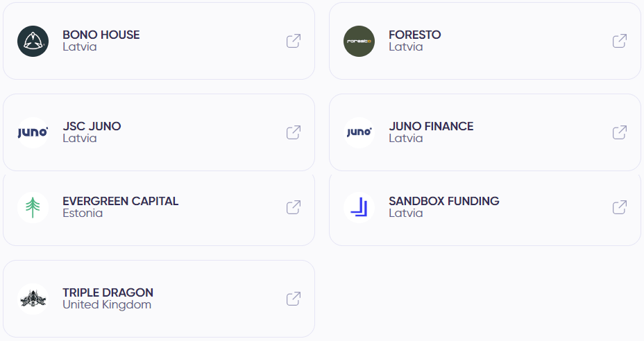
Task: Select the FORESTO company name
Action: [x=415, y=35]
